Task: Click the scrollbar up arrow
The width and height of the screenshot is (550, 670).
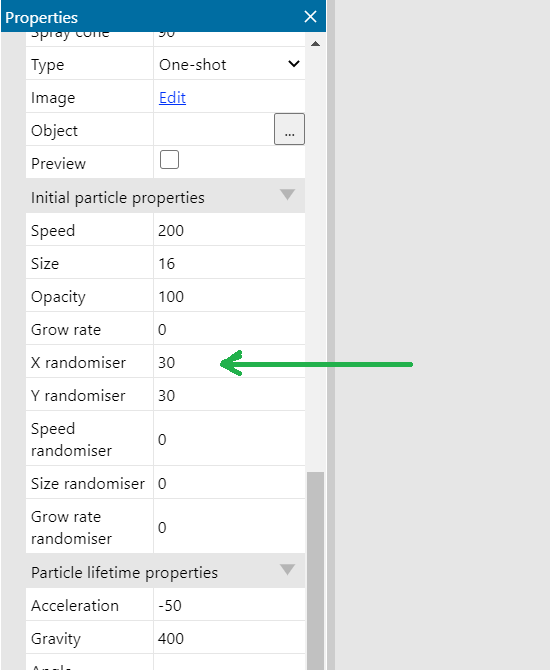Action: pos(315,44)
